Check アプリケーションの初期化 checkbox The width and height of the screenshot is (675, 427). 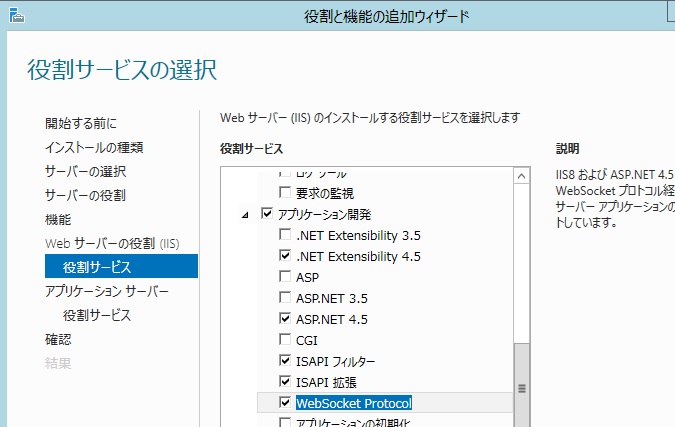pyautogui.click(x=285, y=422)
